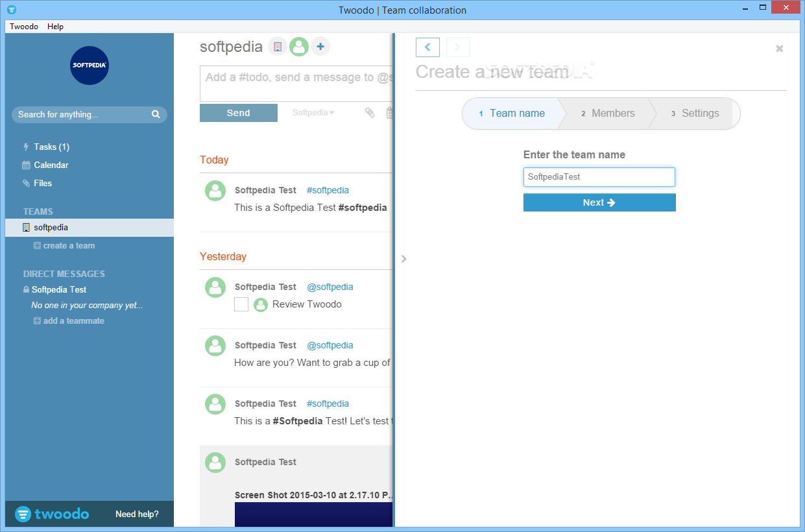The height and width of the screenshot is (532, 805).
Task: Open the Softpedia recipient dropdown
Action: [x=313, y=113]
